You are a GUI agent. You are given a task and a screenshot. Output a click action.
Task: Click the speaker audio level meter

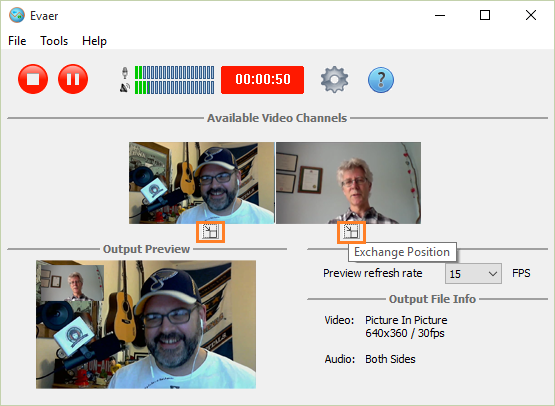174,87
